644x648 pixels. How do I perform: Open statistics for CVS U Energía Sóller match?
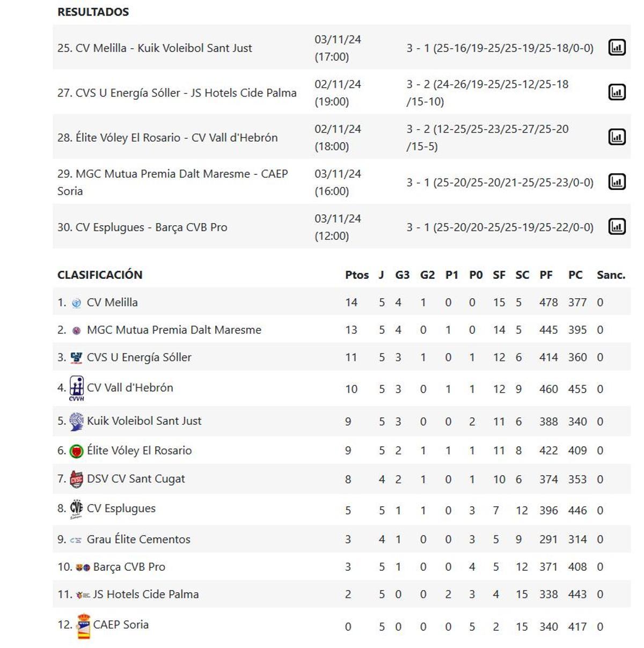[x=616, y=91]
